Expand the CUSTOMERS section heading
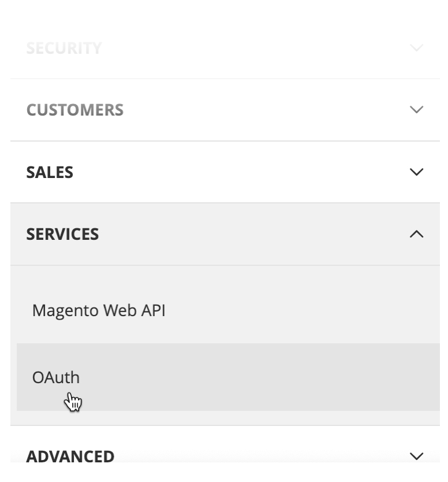The image size is (448, 482). coord(75,110)
